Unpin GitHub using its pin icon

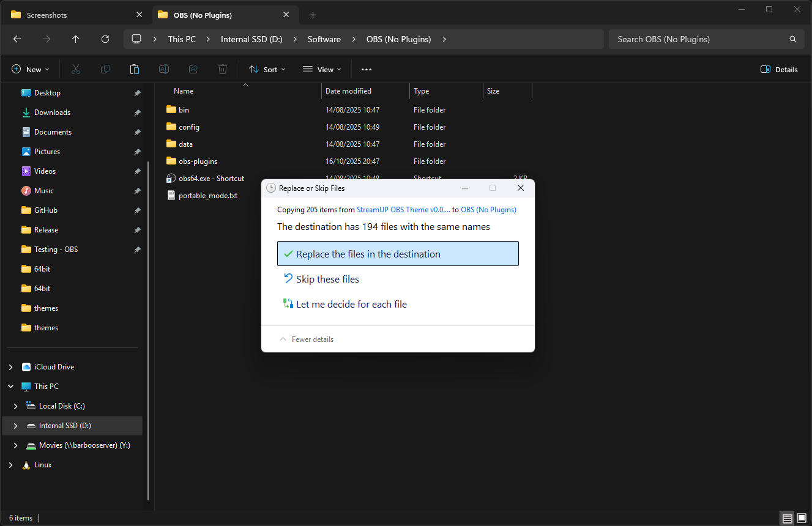137,210
